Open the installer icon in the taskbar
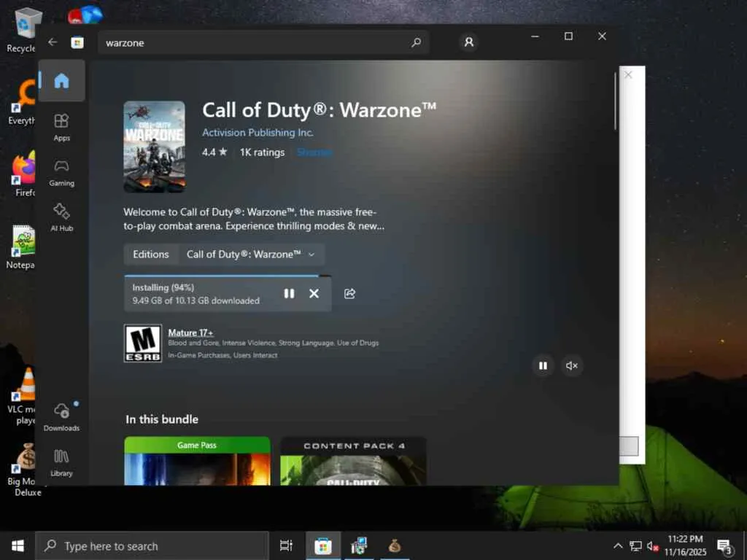The height and width of the screenshot is (560, 747). coord(359,545)
